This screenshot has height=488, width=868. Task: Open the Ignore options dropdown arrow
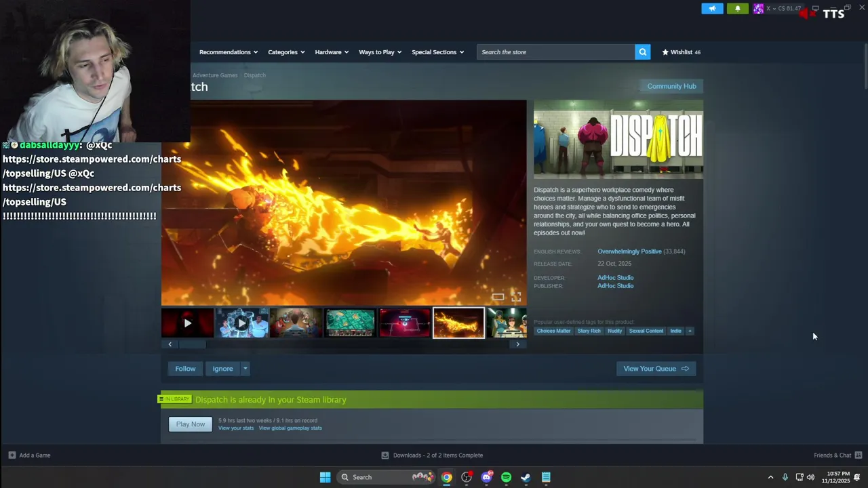tap(245, 369)
